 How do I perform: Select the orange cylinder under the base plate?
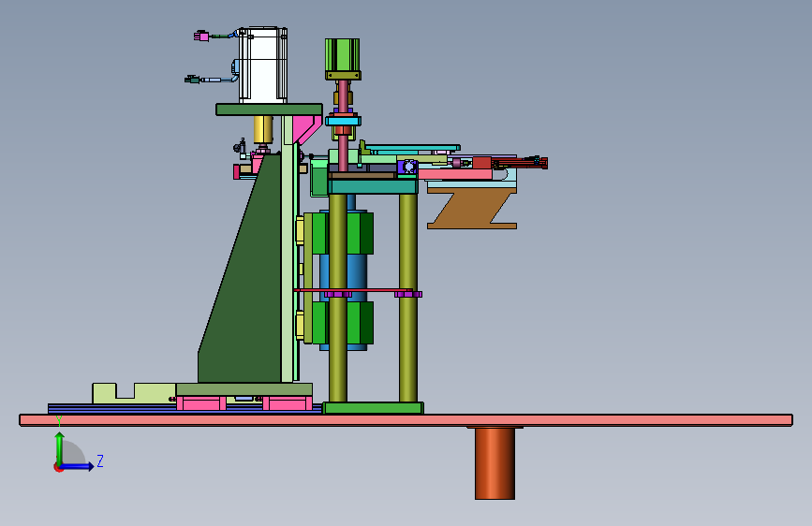[x=495, y=463]
